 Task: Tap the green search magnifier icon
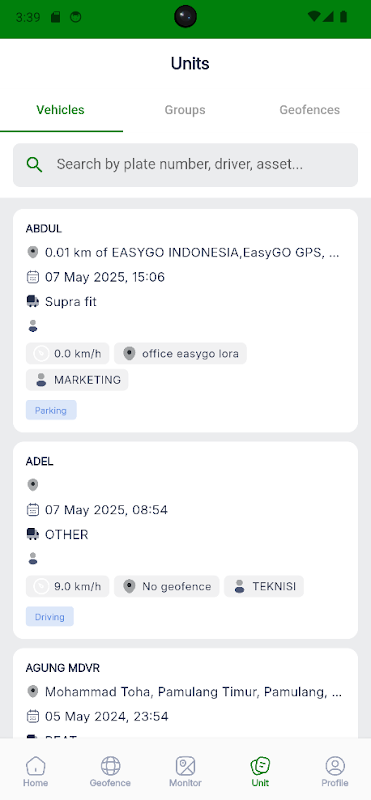click(x=34, y=164)
